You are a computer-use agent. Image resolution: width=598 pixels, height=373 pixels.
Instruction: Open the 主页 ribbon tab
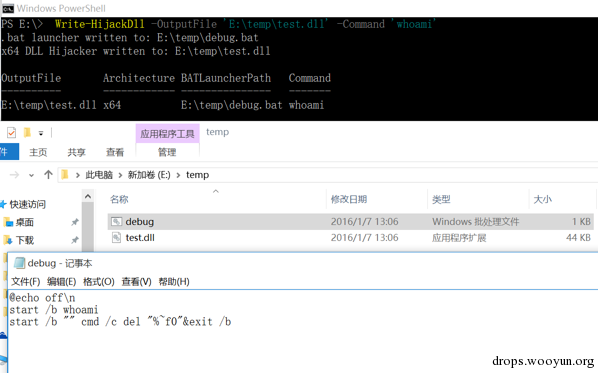(38, 152)
